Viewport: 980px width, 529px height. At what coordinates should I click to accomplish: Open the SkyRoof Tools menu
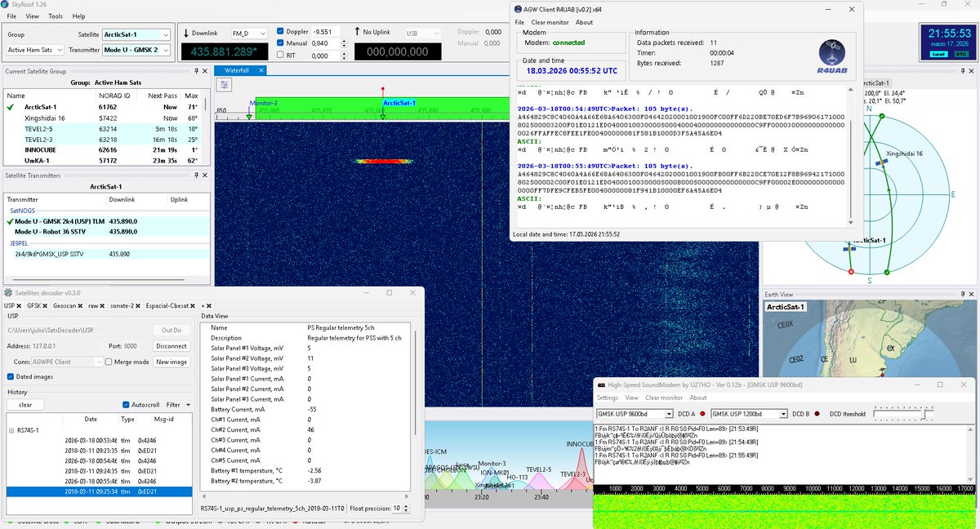(x=56, y=16)
